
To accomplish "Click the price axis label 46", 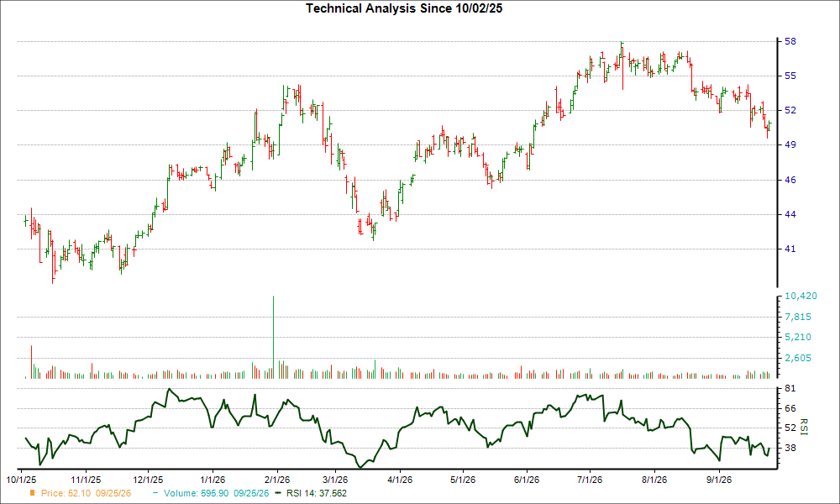I will 790,180.
